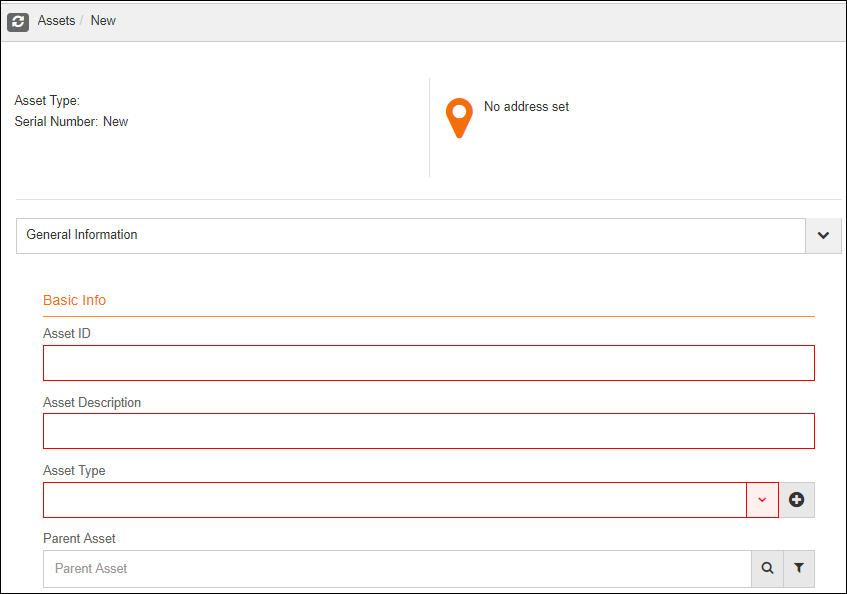Click into the Parent Asset input box

click(397, 569)
